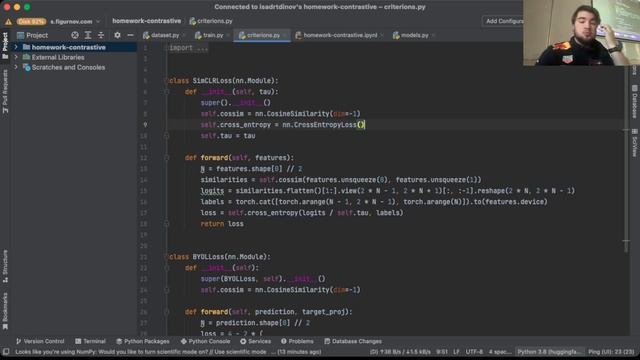Click the criterions.py breadcrumb in the navigation bar
Image resolution: width=640 pixels, height=360 pixels.
[x=211, y=21]
